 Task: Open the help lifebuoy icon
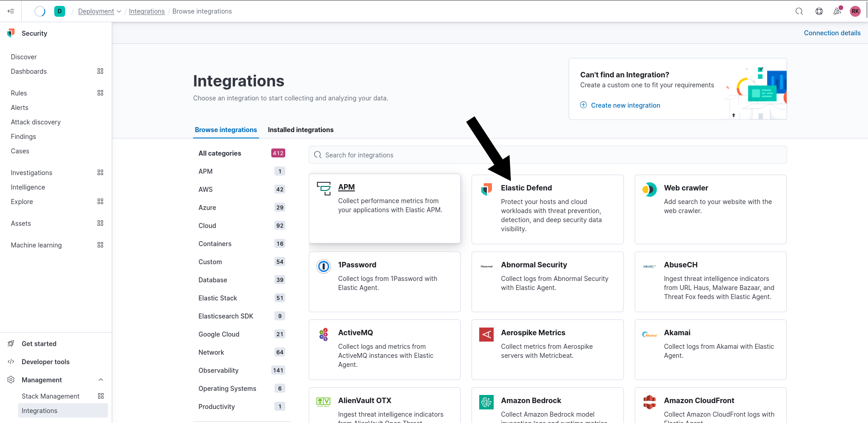tap(819, 11)
